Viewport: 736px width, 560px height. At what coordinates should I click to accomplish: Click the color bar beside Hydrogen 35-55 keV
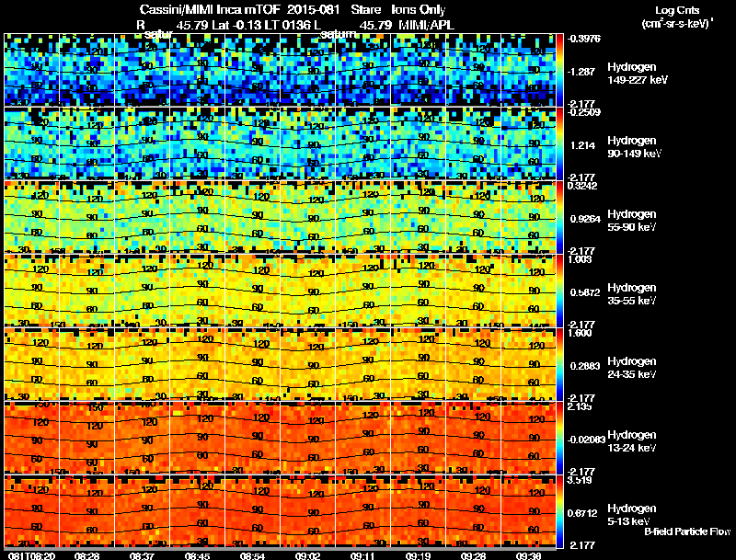point(559,291)
